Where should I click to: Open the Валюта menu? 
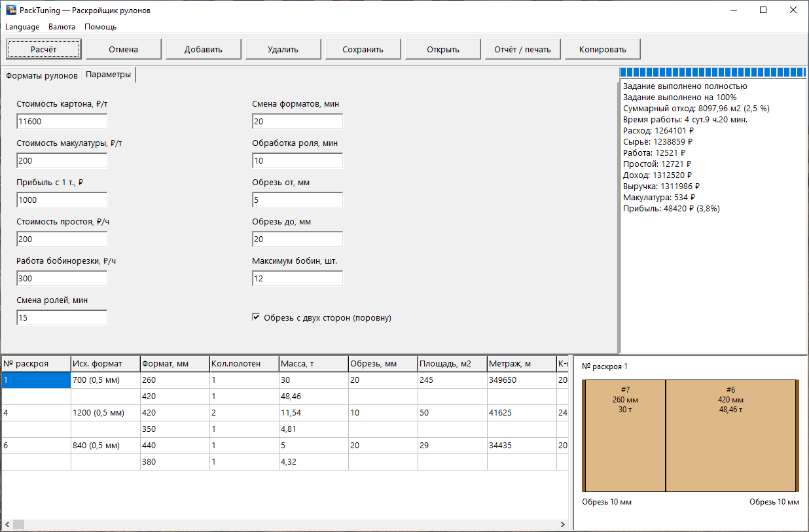coord(62,27)
